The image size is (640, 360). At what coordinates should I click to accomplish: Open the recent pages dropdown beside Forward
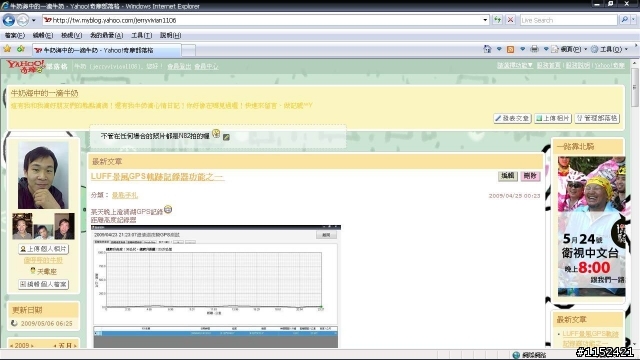click(x=34, y=20)
